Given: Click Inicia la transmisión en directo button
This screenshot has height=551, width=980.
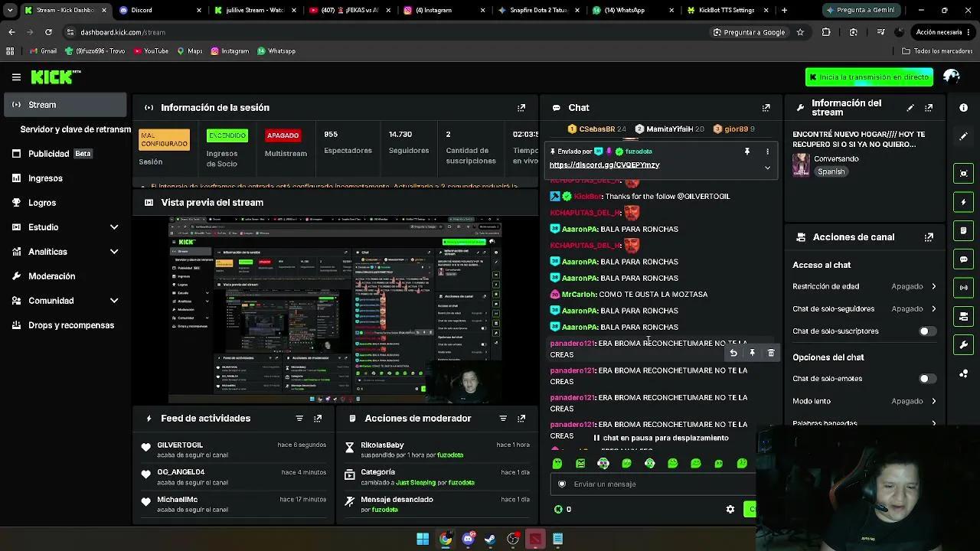Looking at the screenshot, I should click(869, 77).
